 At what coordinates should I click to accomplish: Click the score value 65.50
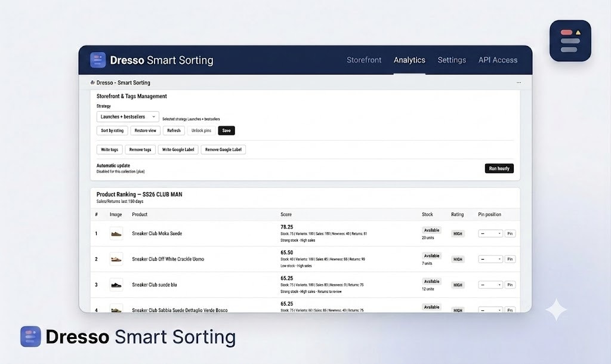tap(287, 252)
